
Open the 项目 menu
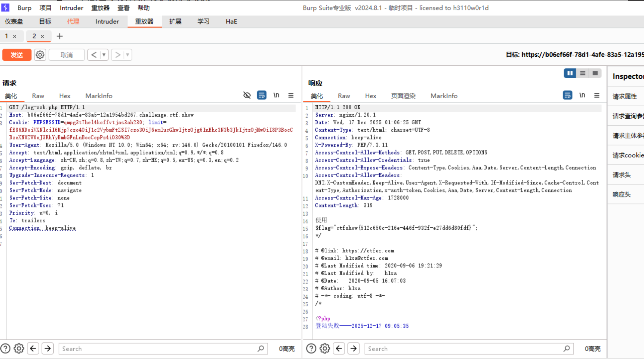coord(45,8)
